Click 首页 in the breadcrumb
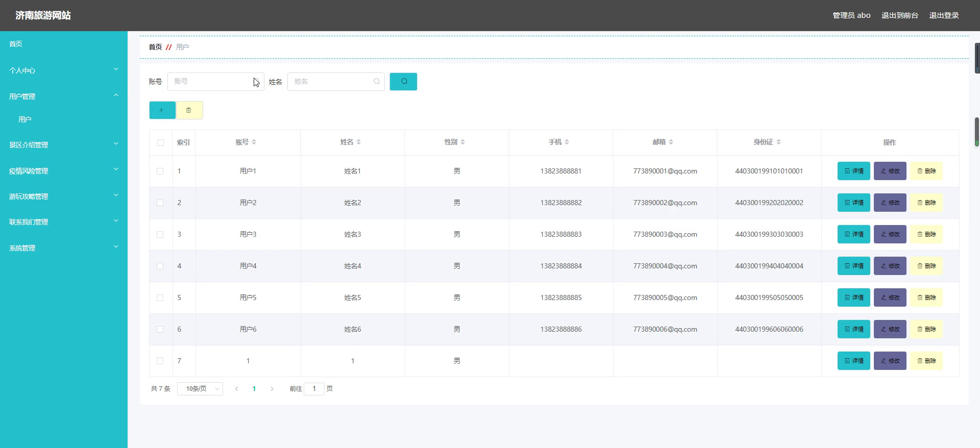The height and width of the screenshot is (448, 980). coord(155,47)
